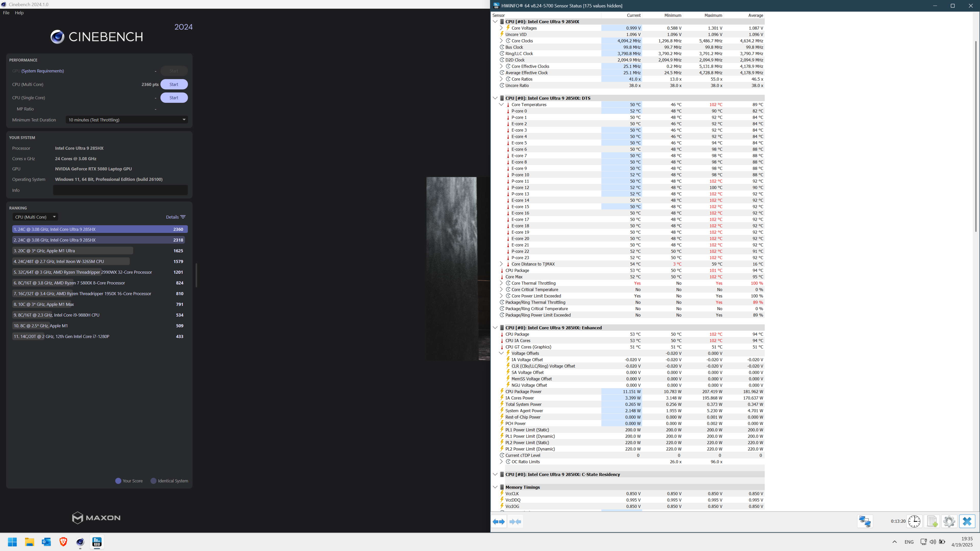This screenshot has width=980, height=551.
Task: Expand Core Effective Clocks row
Action: (501, 66)
